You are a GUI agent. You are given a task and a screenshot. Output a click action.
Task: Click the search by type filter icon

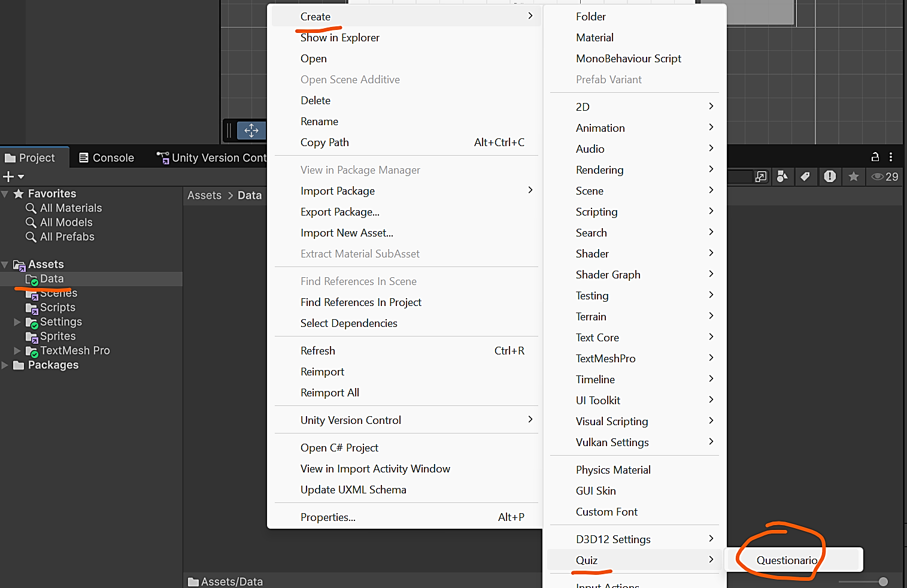click(782, 177)
